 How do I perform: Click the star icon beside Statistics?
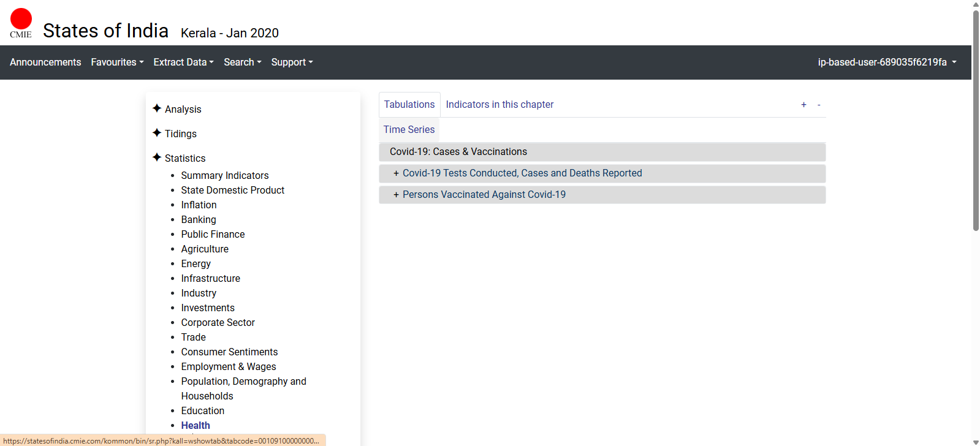point(157,157)
